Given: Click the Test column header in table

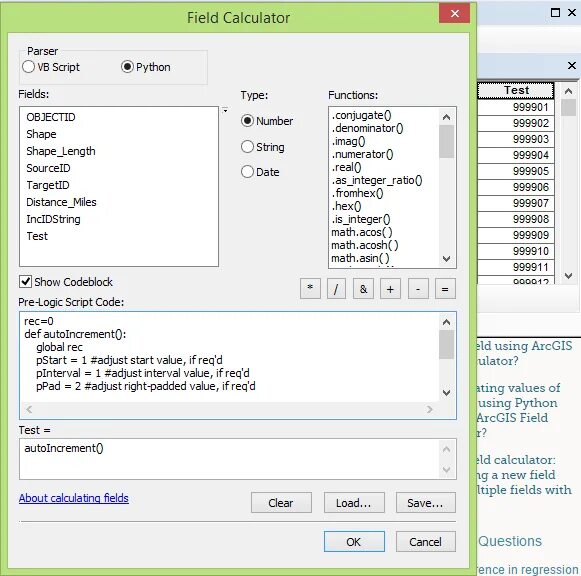Looking at the screenshot, I should [x=516, y=90].
